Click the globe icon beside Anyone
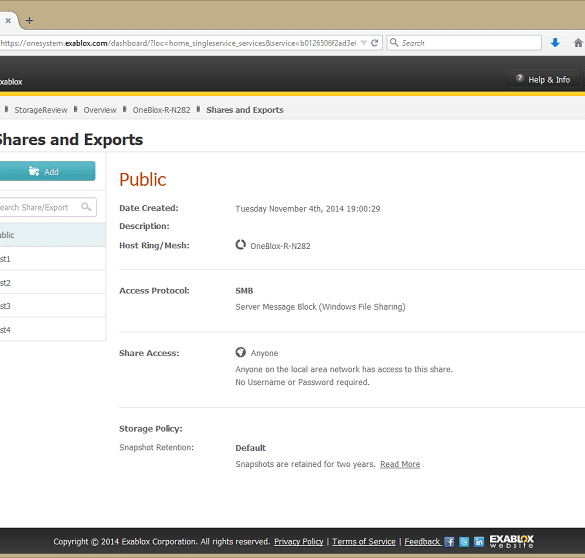The image size is (585, 558). click(241, 352)
